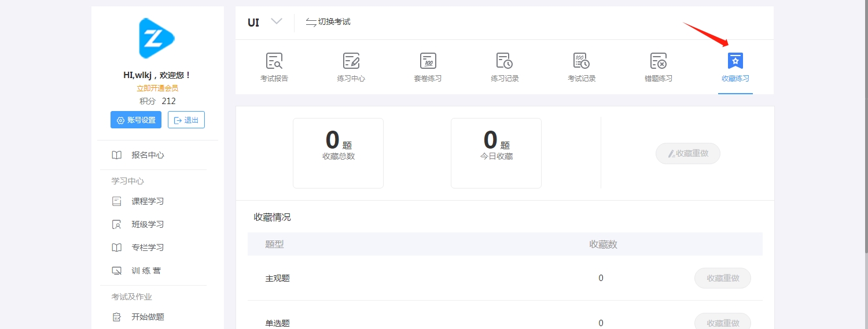Click the 立即开通会员 link
The image size is (868, 329).
[157, 88]
